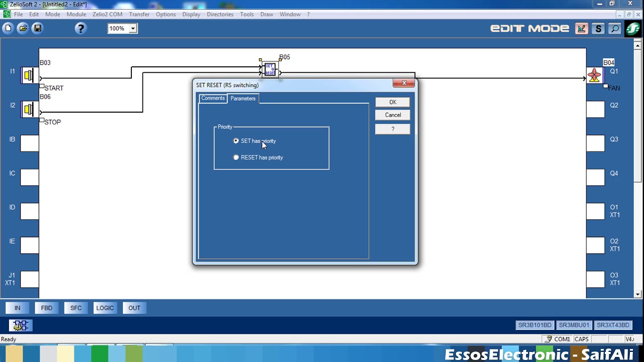Select the I2 input block icon
Image resolution: width=644 pixels, height=362 pixels.
pos(29,109)
